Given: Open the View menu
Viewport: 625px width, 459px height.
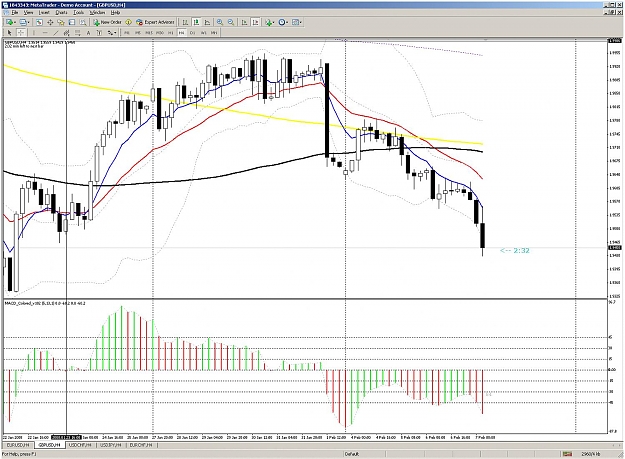Looking at the screenshot, I should point(28,13).
